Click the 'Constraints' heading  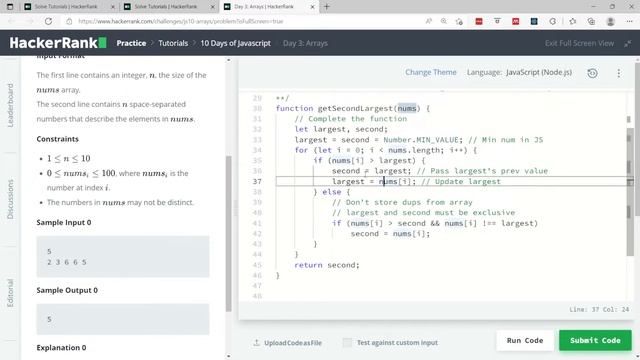(x=58, y=139)
